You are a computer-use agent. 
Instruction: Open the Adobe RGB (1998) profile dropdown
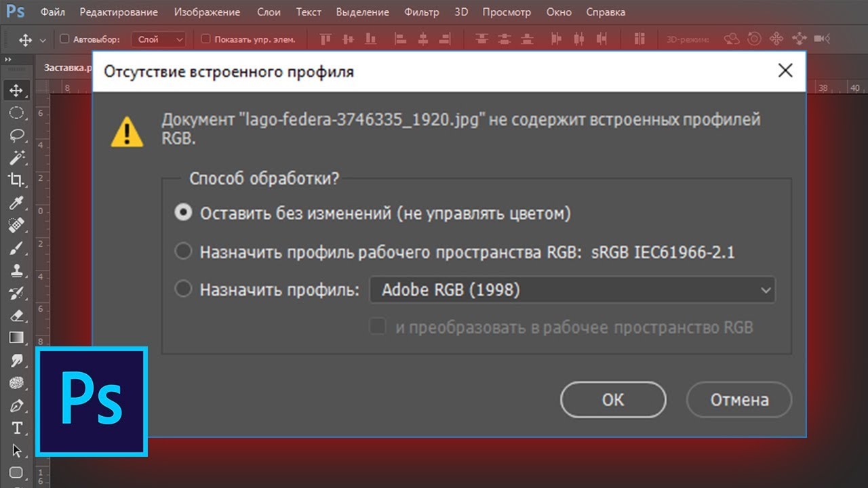[572, 290]
